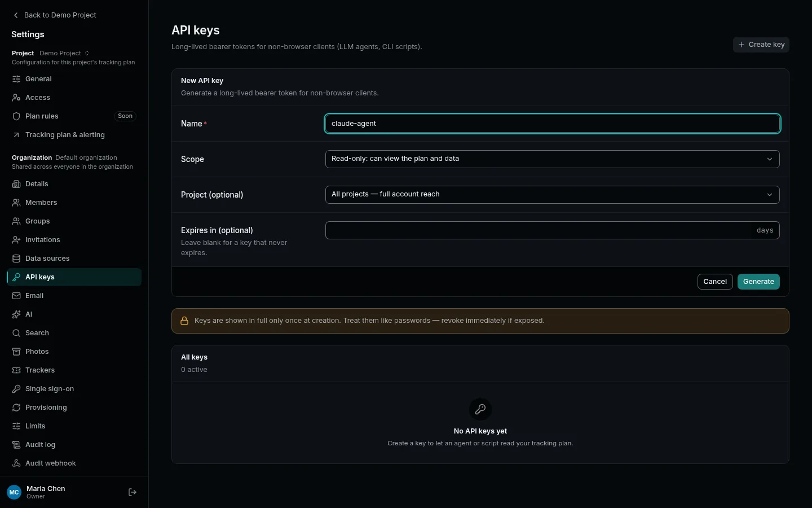
Task: Click the Audit webhook icon
Action: pos(16,463)
